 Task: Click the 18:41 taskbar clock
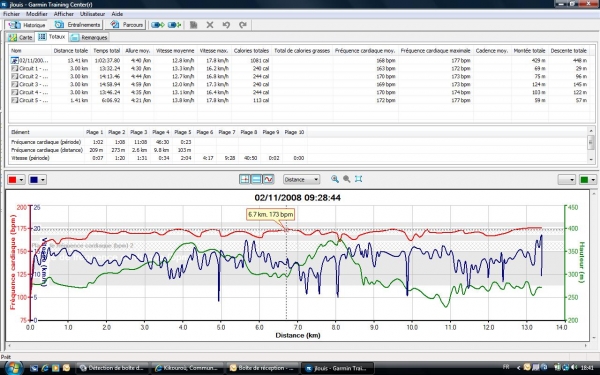587,368
